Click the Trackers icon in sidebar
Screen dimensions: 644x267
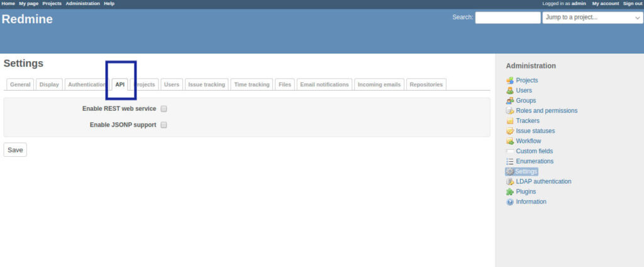(510, 121)
